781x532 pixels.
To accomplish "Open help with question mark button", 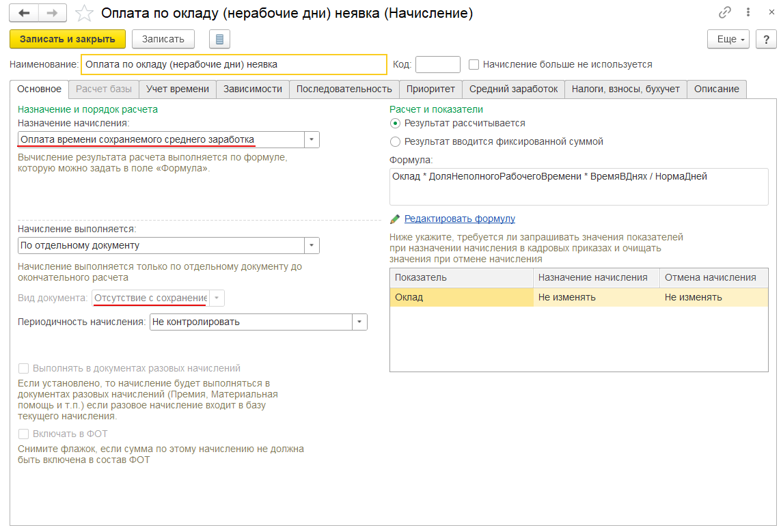I will [765, 39].
